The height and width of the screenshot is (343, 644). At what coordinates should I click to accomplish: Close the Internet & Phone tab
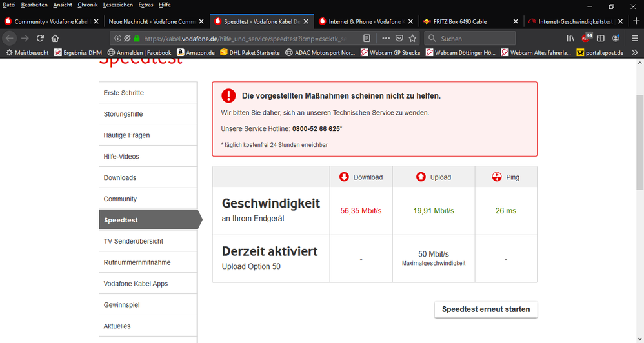pos(411,21)
